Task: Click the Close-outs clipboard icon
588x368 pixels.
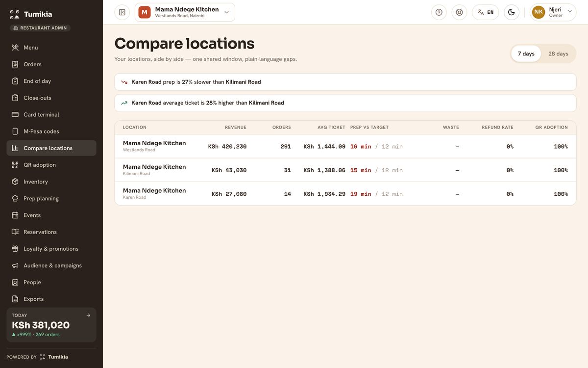Action: point(15,98)
